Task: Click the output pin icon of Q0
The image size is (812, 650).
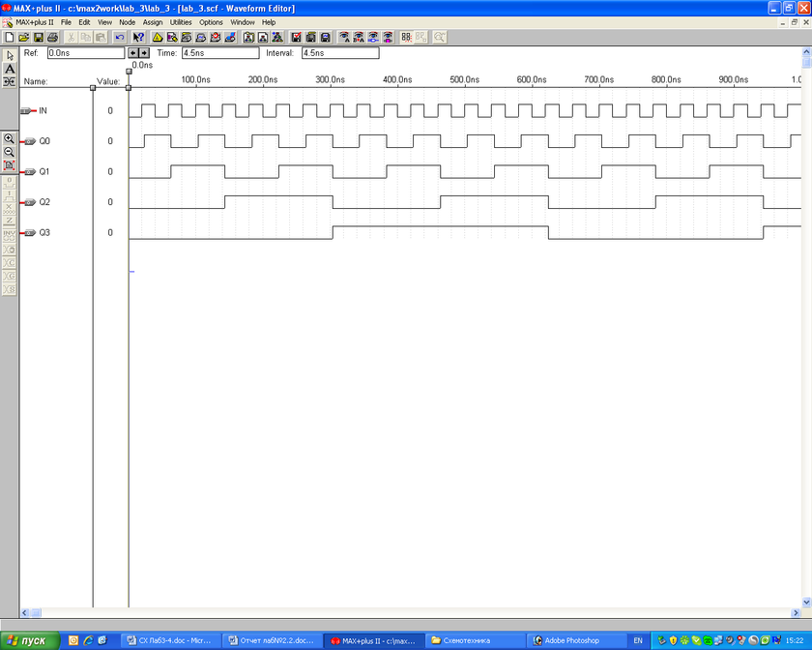Action: (28, 141)
